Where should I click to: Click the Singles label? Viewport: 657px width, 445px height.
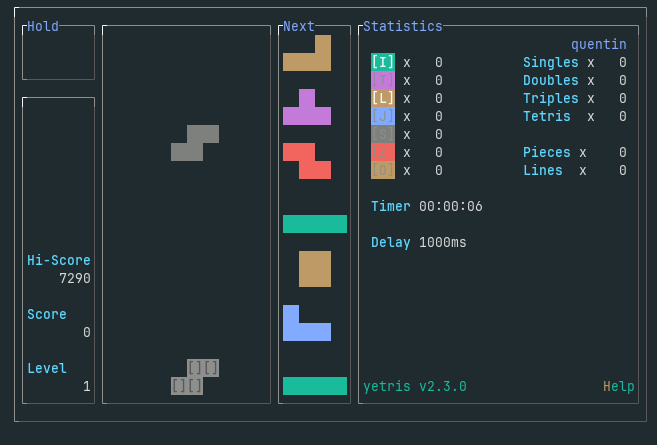551,62
